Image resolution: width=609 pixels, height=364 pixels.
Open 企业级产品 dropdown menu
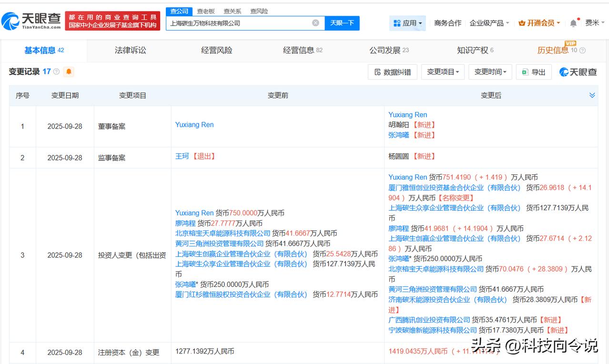tap(489, 23)
